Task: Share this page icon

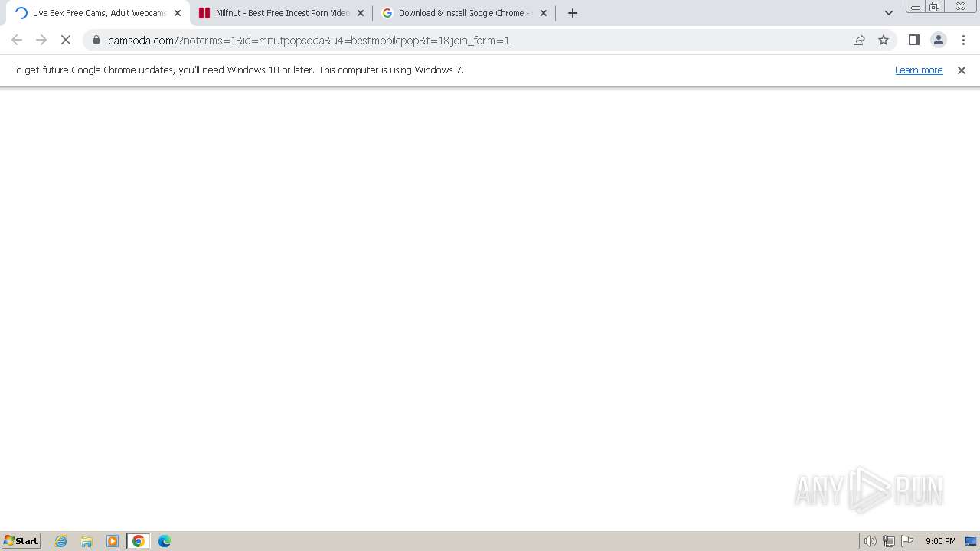Action: pyautogui.click(x=859, y=40)
